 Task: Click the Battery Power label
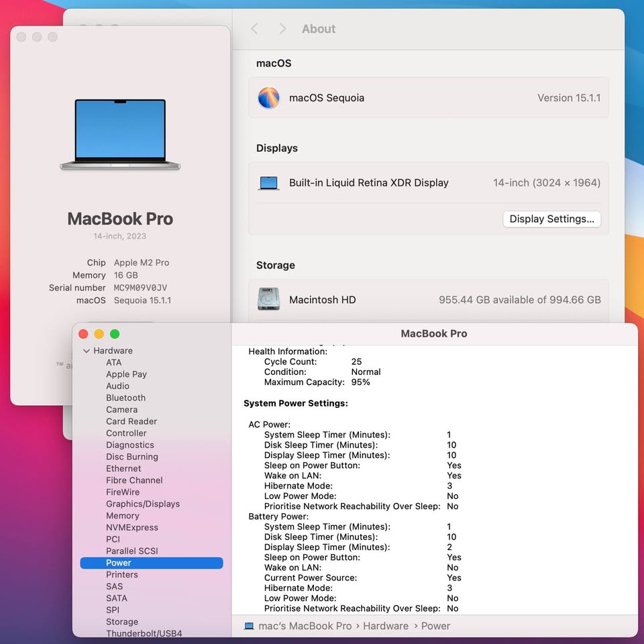pyautogui.click(x=278, y=517)
